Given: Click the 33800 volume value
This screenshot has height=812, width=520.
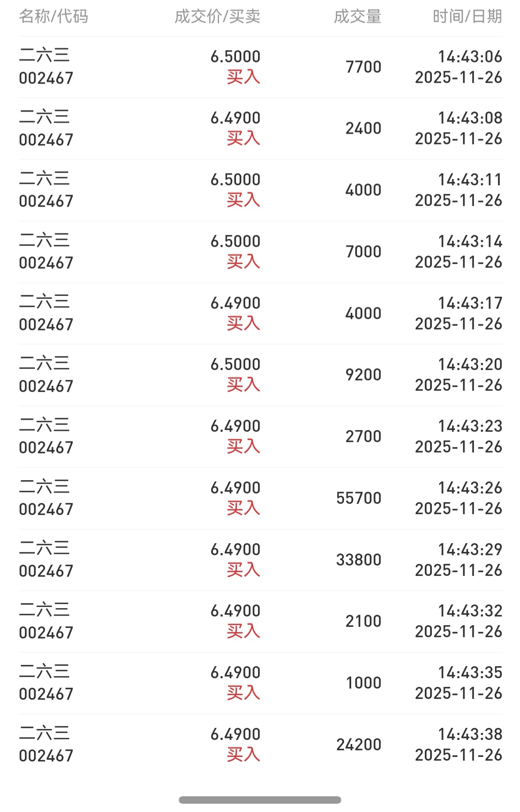Looking at the screenshot, I should [x=359, y=560].
